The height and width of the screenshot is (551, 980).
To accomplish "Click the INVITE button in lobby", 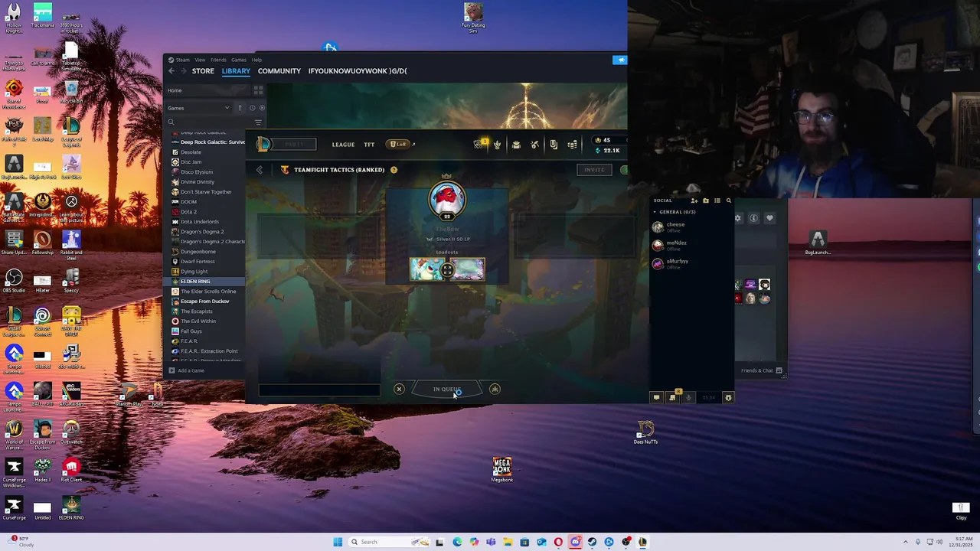I will 594,170.
